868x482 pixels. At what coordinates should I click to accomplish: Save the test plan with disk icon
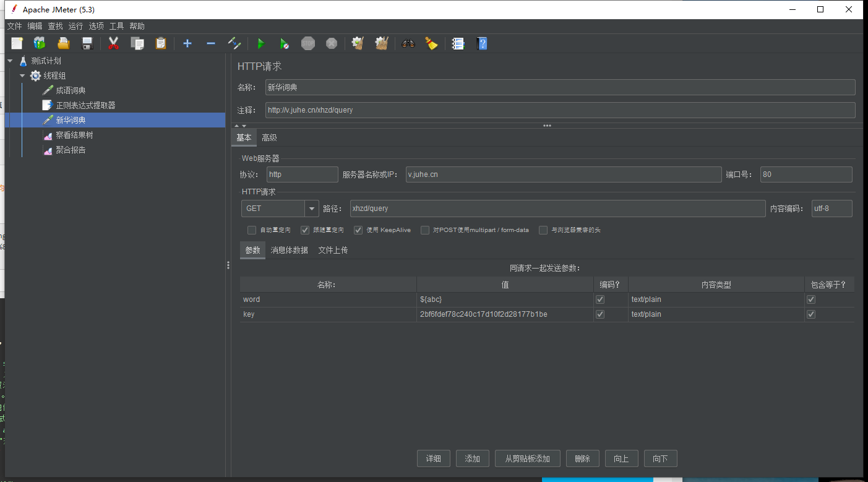pos(87,43)
